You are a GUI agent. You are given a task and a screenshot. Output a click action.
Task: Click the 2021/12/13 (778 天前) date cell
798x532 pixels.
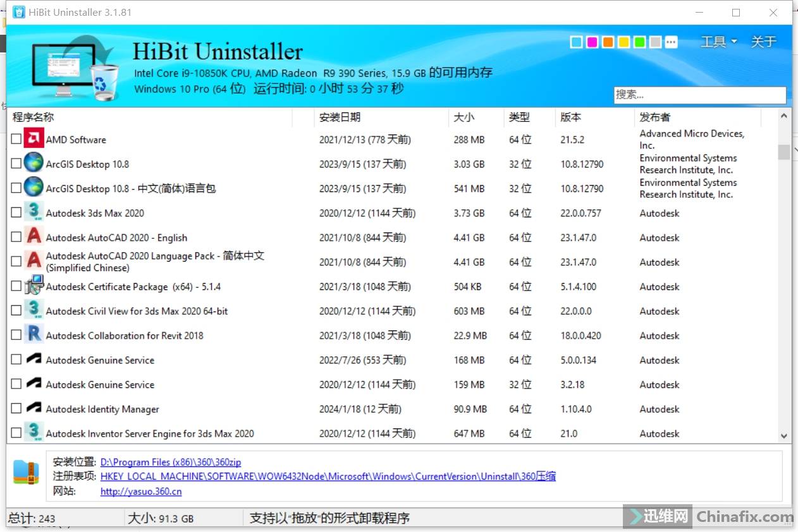365,140
